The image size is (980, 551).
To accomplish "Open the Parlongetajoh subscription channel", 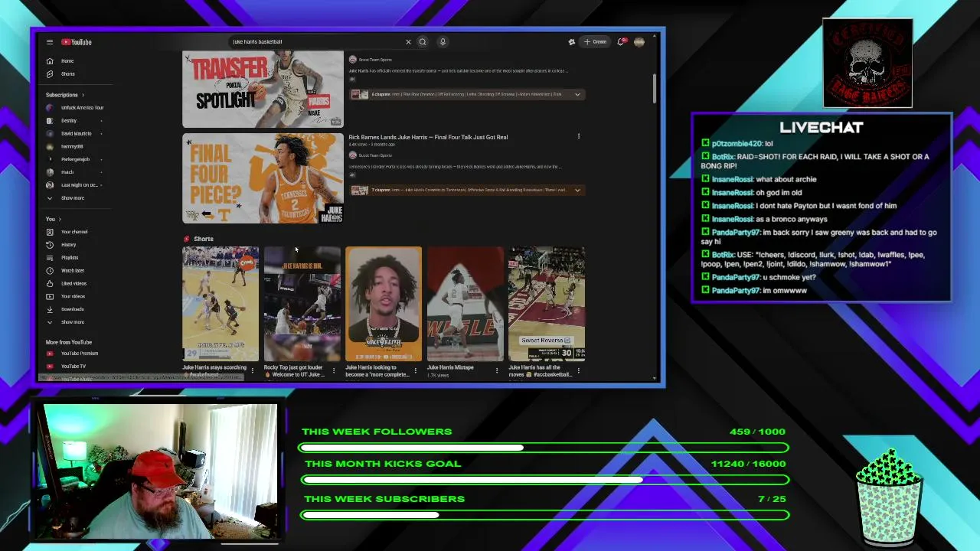I will pyautogui.click(x=75, y=159).
